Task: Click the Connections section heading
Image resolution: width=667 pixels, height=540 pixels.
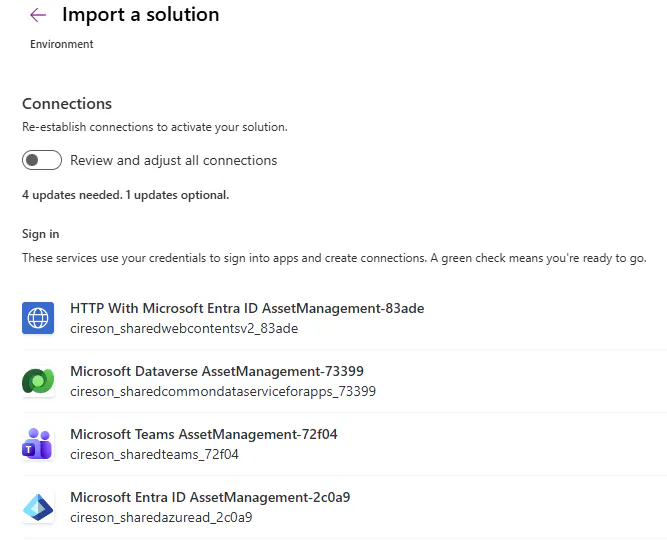Action: click(x=67, y=104)
